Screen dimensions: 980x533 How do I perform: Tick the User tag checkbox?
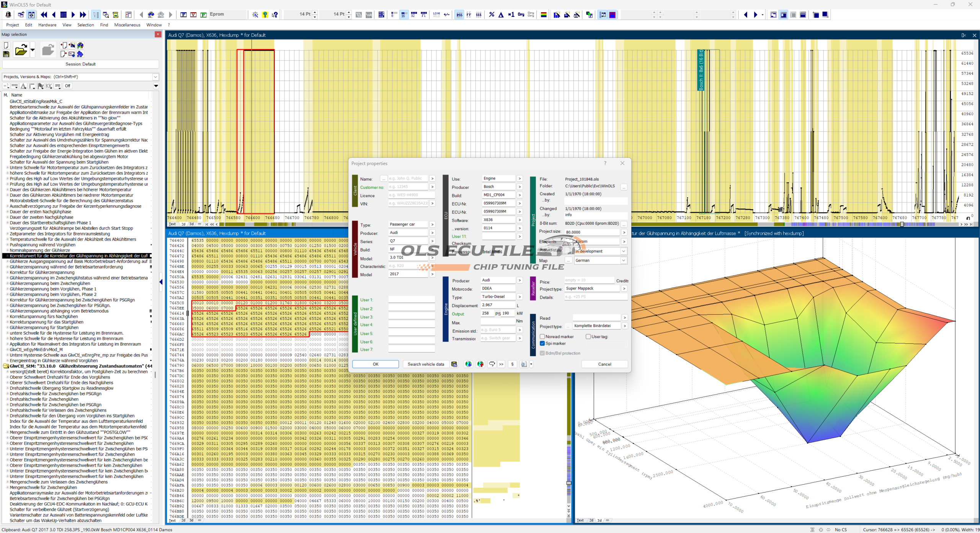(x=588, y=337)
